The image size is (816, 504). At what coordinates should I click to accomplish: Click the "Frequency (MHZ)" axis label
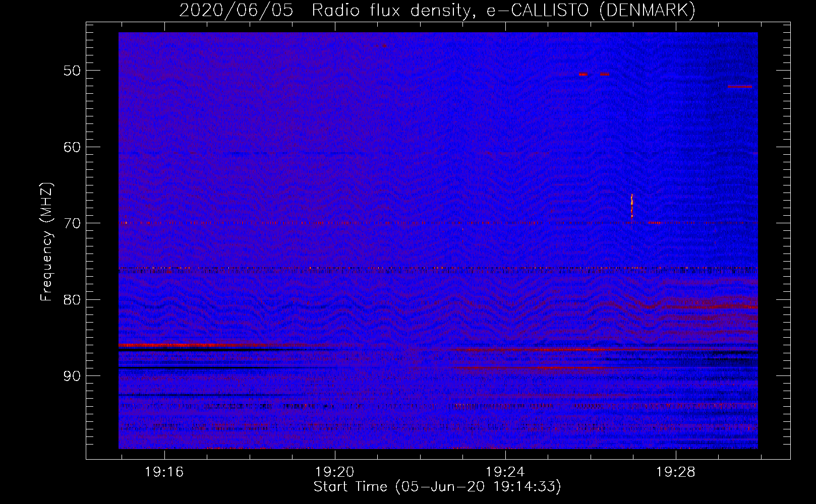click(x=46, y=242)
